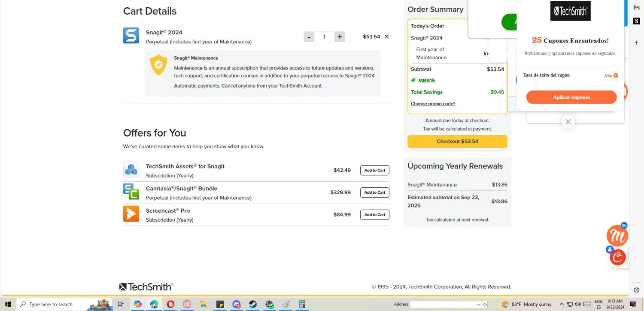Screen dimensions: 644x311
Task: Add Screencast Pro to cart
Action: [x=375, y=215]
